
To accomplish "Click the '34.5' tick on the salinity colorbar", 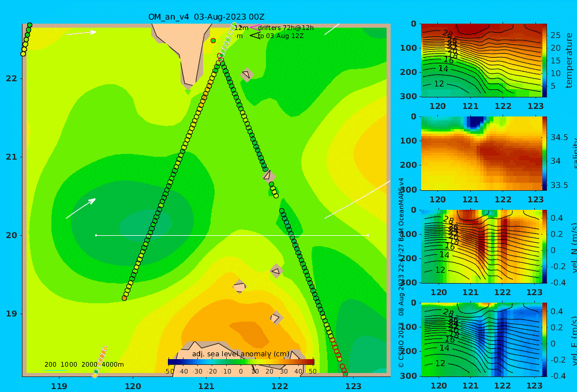I will tap(559, 138).
